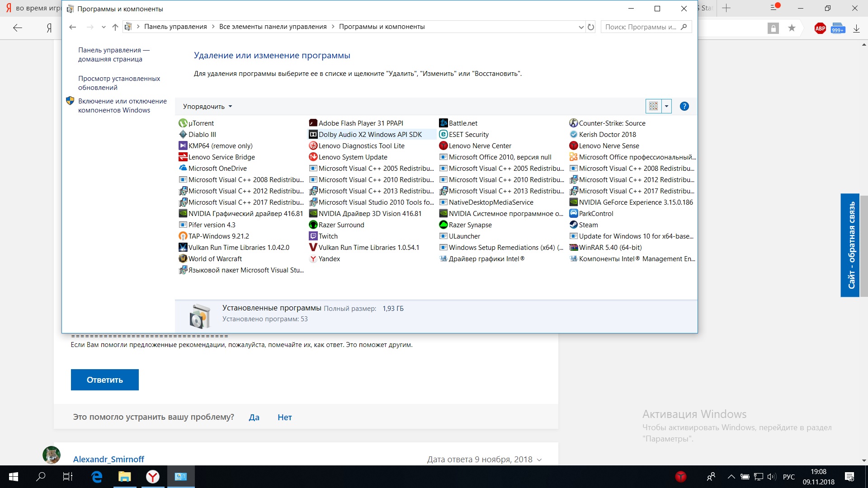Click the Counter-Strike: Source icon
This screenshot has height=488, width=868.
coord(574,123)
